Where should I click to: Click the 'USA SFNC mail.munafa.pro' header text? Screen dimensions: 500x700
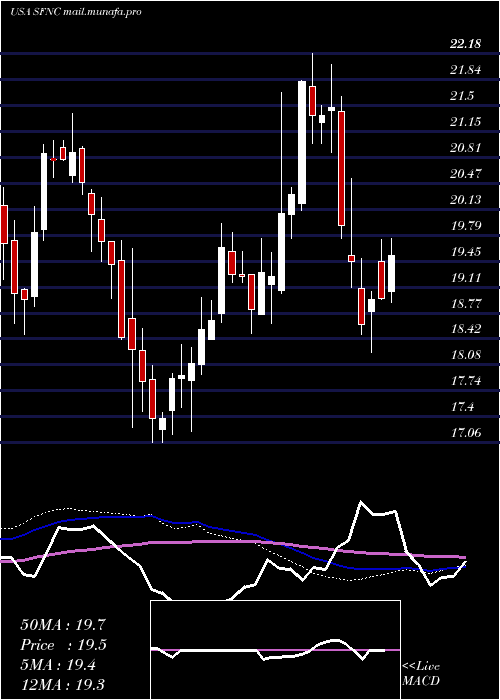(75, 12)
